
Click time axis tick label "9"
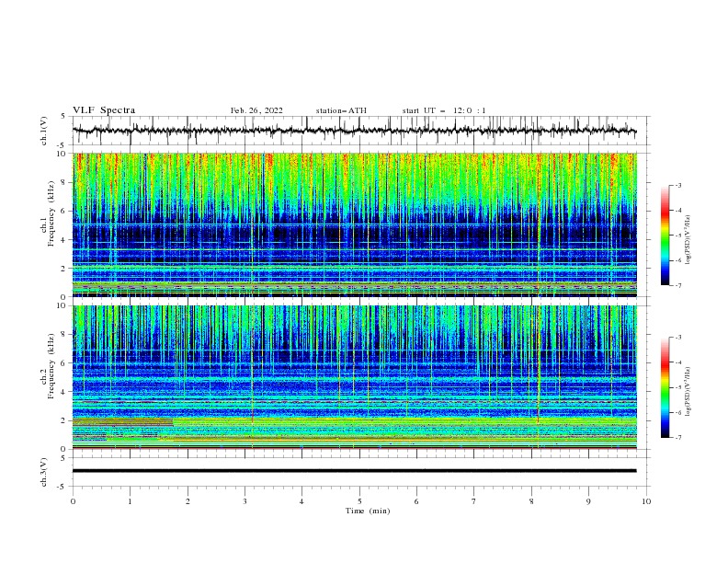pos(588,501)
